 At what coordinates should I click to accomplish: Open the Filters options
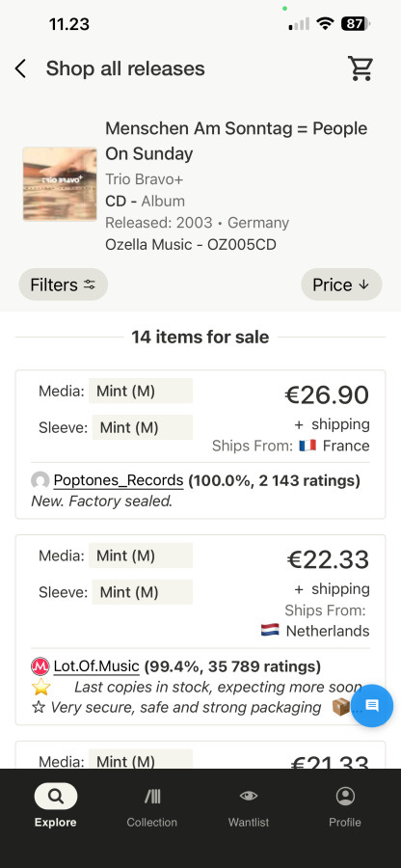pos(63,285)
